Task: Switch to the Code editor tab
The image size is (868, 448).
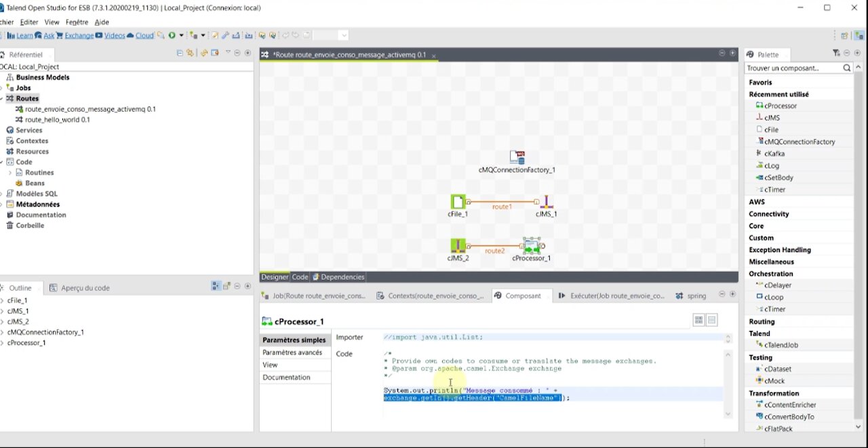Action: pyautogui.click(x=300, y=277)
